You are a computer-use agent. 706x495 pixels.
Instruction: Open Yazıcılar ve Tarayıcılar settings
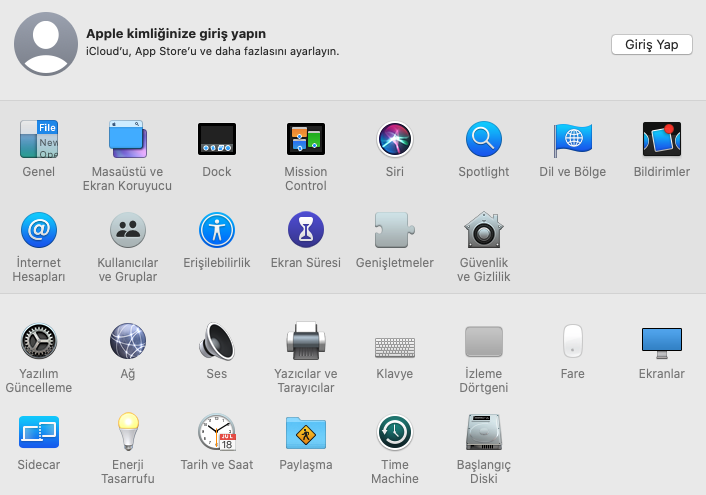[306, 342]
